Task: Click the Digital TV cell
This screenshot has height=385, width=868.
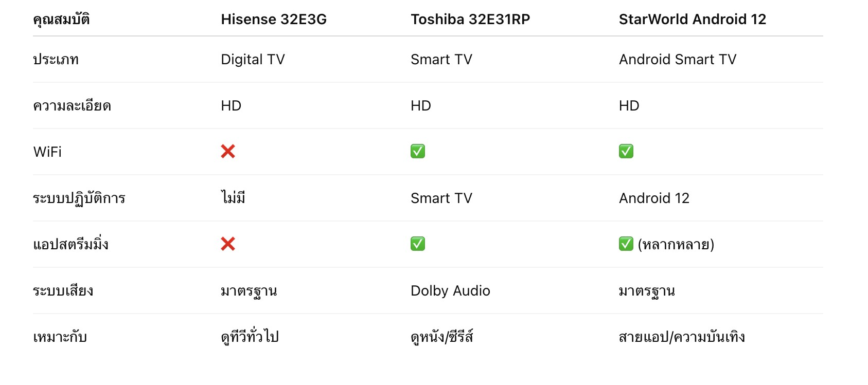Action: point(253,60)
